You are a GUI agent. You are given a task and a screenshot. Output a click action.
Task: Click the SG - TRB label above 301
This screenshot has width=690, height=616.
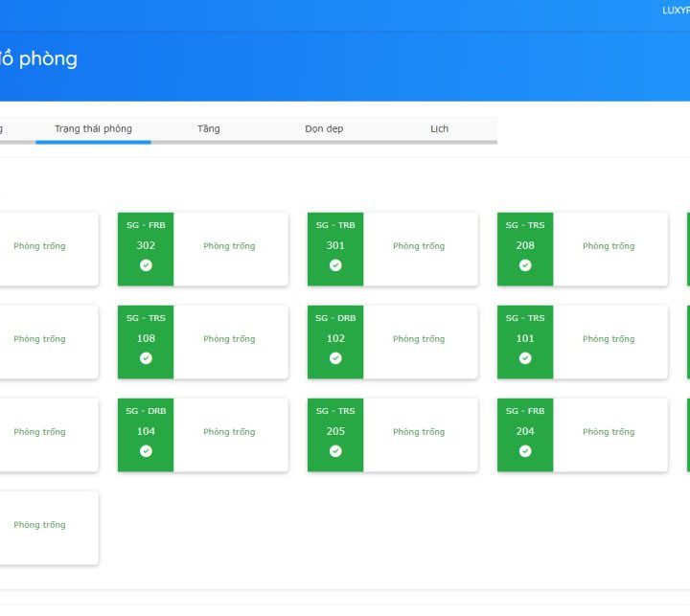tap(335, 225)
